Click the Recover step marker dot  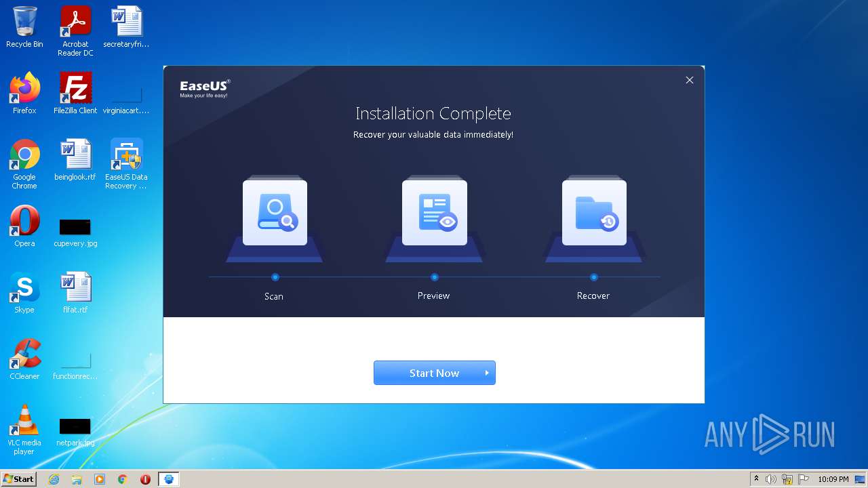tap(594, 277)
